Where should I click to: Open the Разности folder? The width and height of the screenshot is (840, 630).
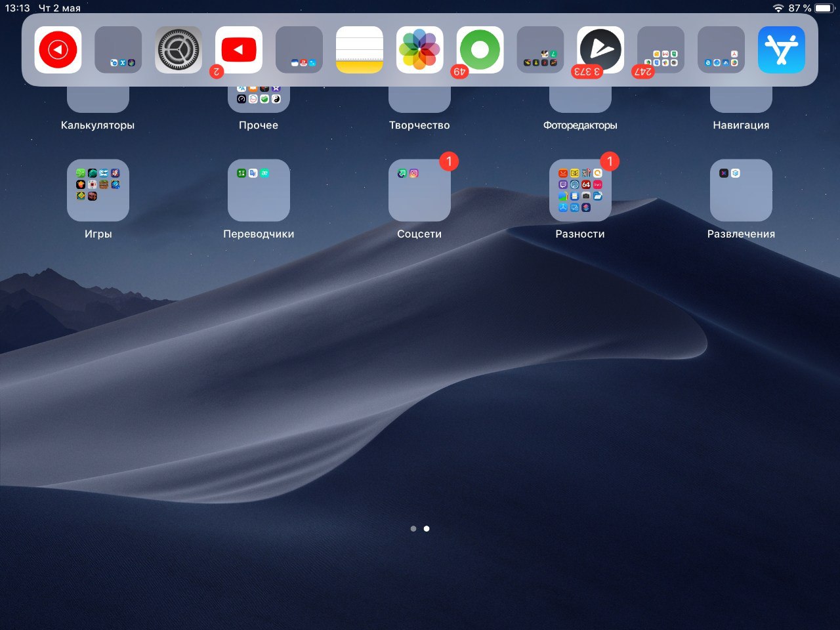(x=580, y=190)
